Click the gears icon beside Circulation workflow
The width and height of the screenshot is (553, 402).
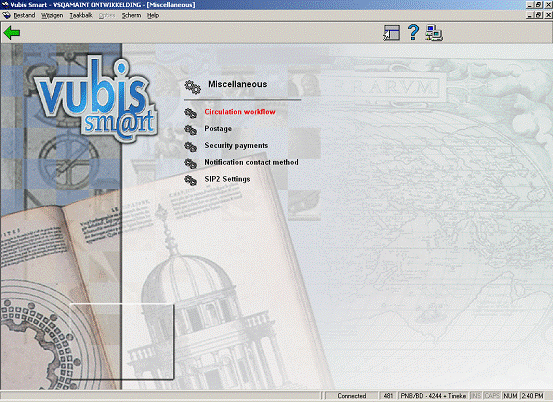pyautogui.click(x=190, y=113)
